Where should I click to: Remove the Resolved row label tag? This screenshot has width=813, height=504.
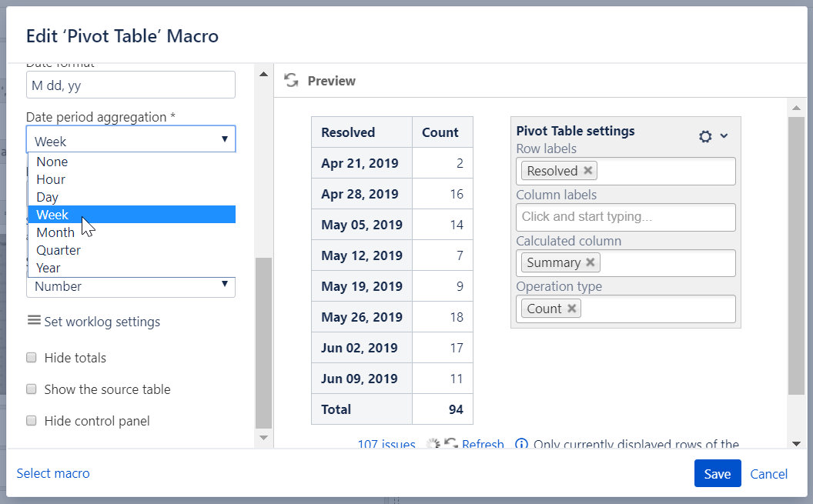[x=588, y=171]
